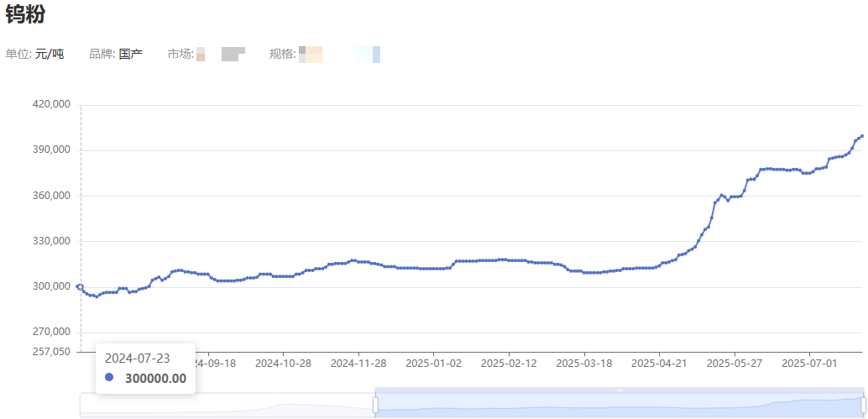The height and width of the screenshot is (419, 868).
Task: Click the left handle of the zoom slider
Action: point(375,405)
